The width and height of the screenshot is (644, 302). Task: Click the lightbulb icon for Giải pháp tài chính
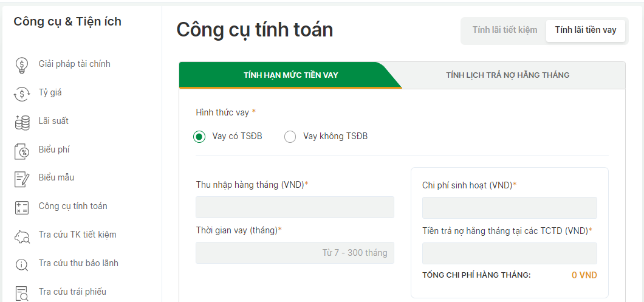(22, 64)
